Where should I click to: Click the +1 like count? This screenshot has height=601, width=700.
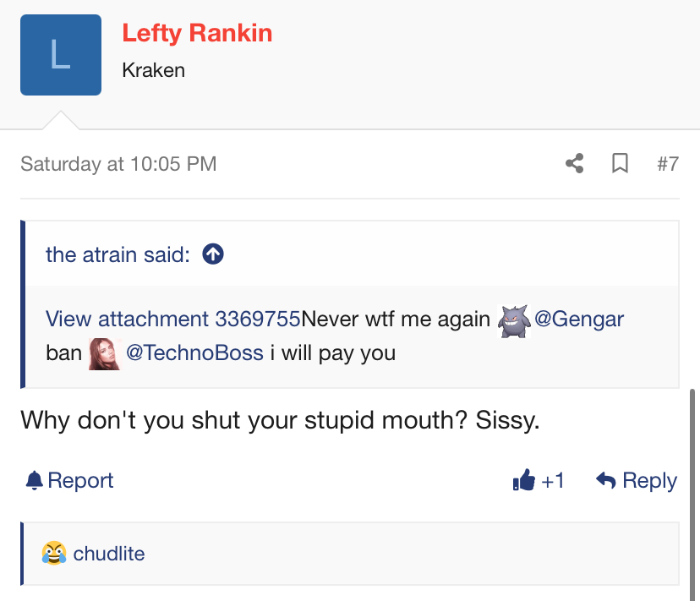(x=553, y=481)
